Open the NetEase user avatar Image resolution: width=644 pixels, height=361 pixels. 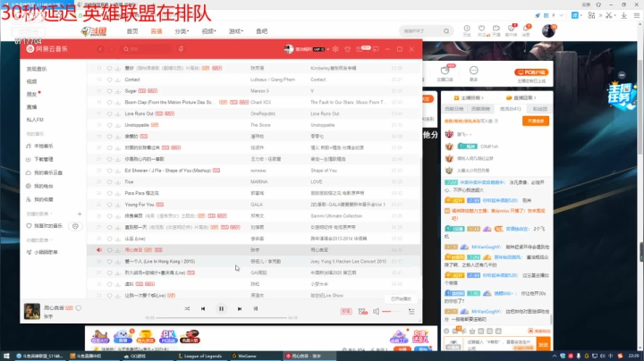coord(289,49)
